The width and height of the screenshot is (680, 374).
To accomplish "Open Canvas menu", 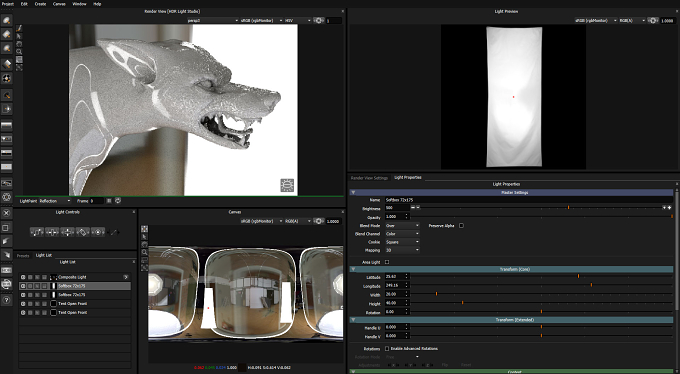I will tap(59, 4).
